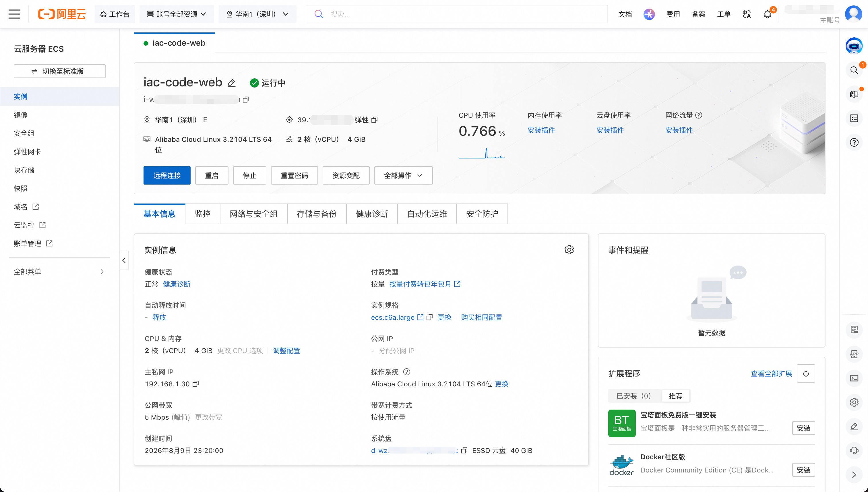Click the 重启 button

coord(212,175)
